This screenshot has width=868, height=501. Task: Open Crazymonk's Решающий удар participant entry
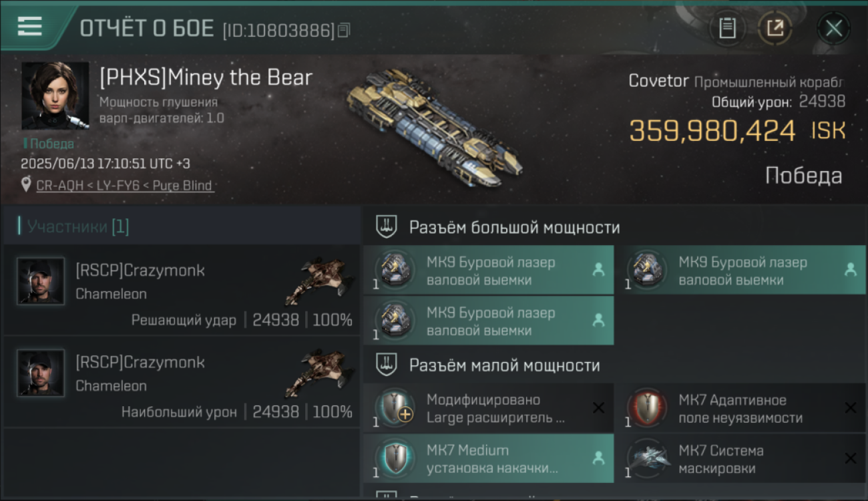pyautogui.click(x=181, y=290)
